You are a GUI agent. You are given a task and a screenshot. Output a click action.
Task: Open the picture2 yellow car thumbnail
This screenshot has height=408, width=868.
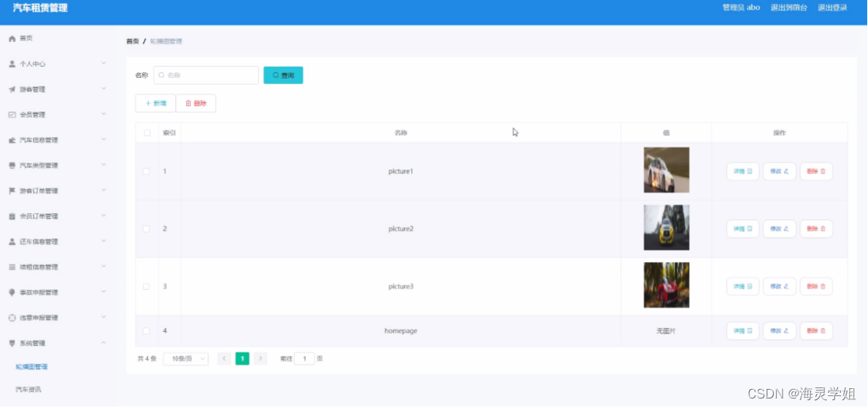667,227
